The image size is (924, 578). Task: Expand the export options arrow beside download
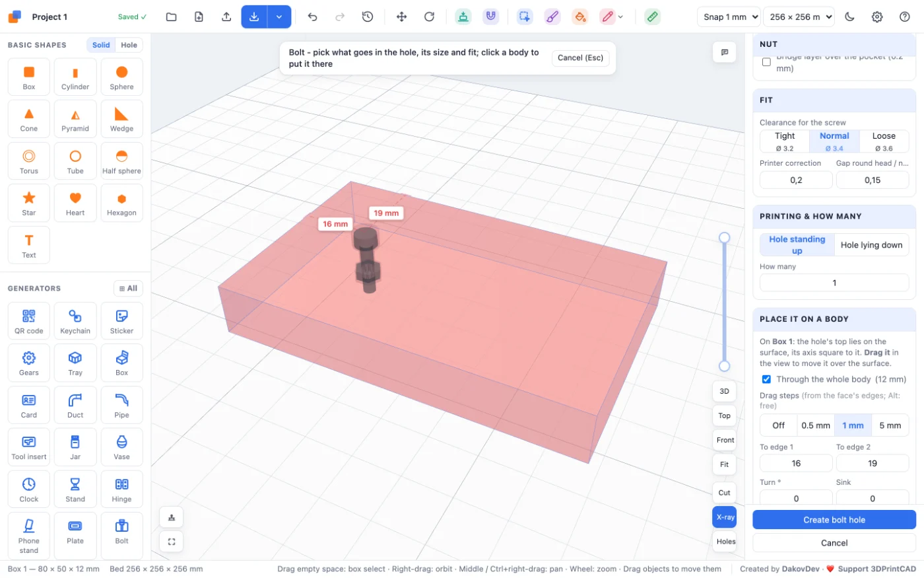pyautogui.click(x=279, y=17)
